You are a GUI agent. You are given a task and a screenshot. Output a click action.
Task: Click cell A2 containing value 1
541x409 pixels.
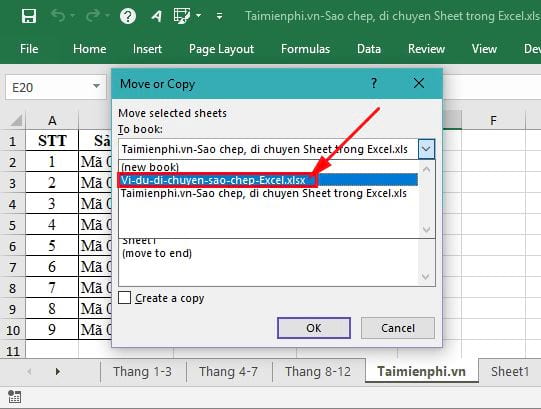coord(52,162)
